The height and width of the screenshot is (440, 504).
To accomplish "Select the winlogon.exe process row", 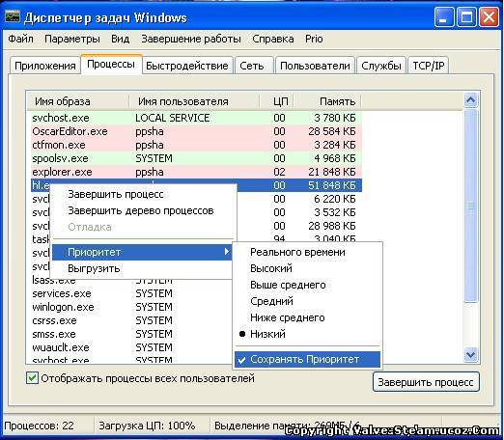I will coord(132,307).
